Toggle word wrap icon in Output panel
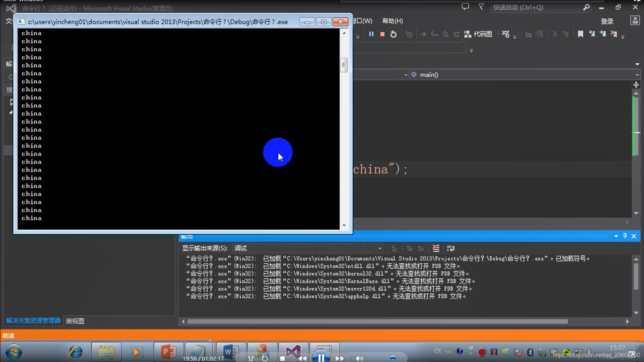644x362 pixels. (x=451, y=248)
